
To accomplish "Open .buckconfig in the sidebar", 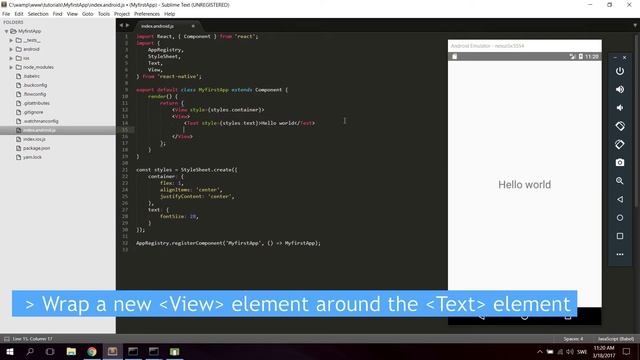I will (35, 85).
